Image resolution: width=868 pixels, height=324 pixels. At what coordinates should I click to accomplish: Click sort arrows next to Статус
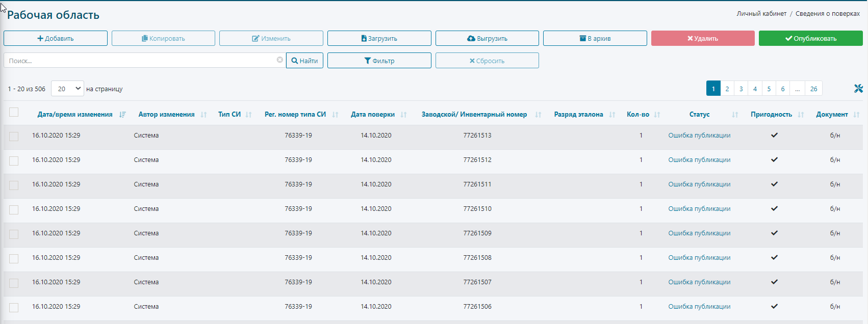click(x=735, y=115)
